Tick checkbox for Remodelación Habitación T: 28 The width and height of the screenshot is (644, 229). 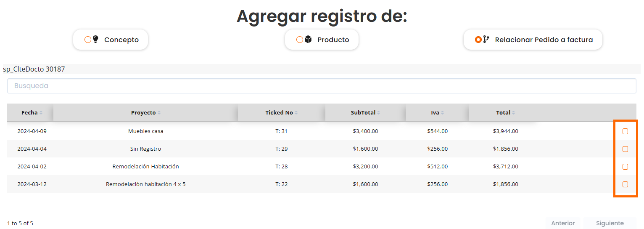pos(625,167)
